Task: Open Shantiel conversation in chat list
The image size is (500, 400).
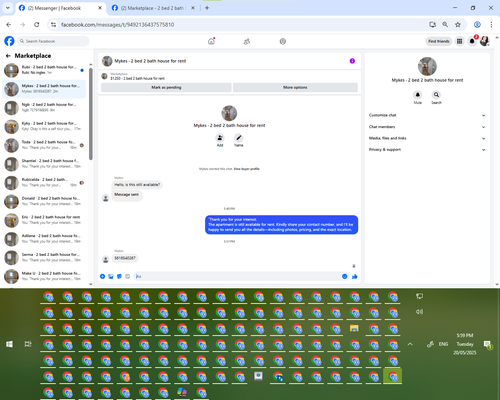Action: coord(44,164)
